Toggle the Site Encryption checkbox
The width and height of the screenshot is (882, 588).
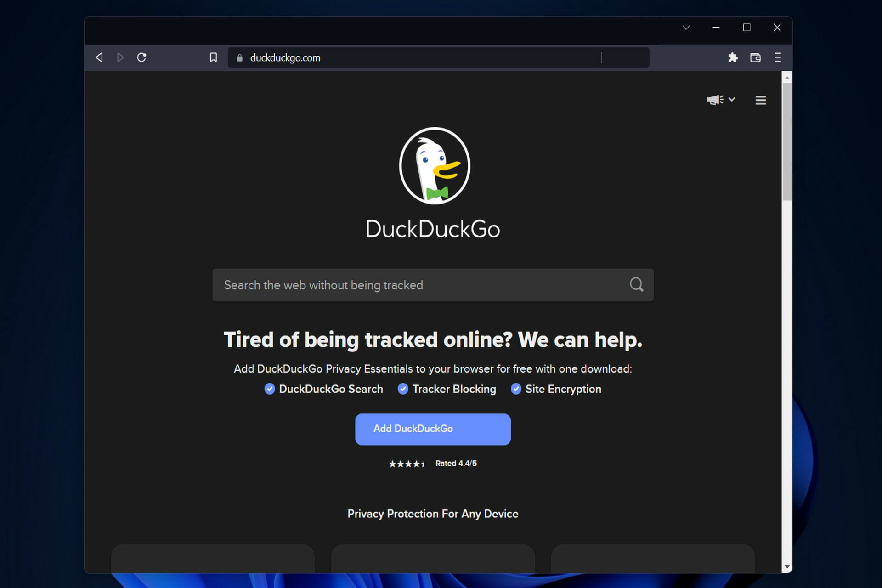tap(516, 389)
